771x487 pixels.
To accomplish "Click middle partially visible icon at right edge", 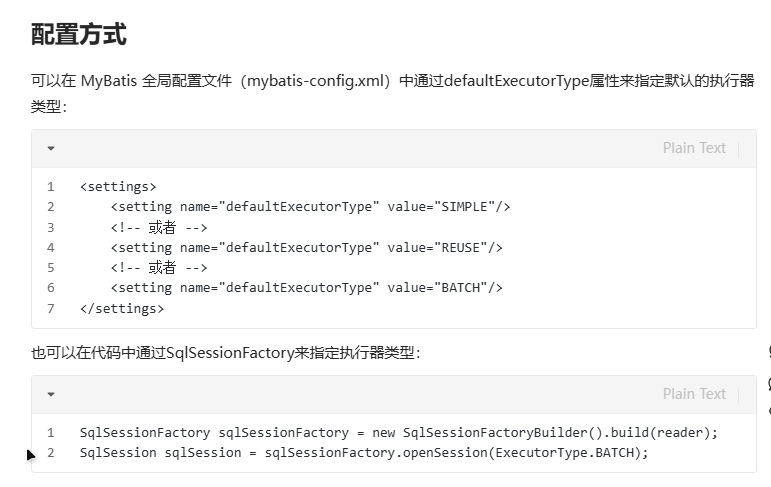I will 769,384.
